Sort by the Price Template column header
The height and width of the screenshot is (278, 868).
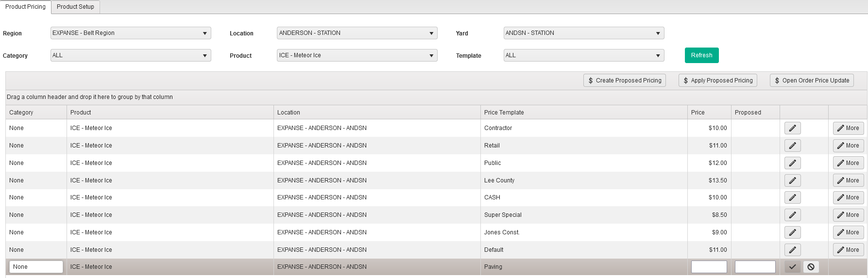point(504,113)
